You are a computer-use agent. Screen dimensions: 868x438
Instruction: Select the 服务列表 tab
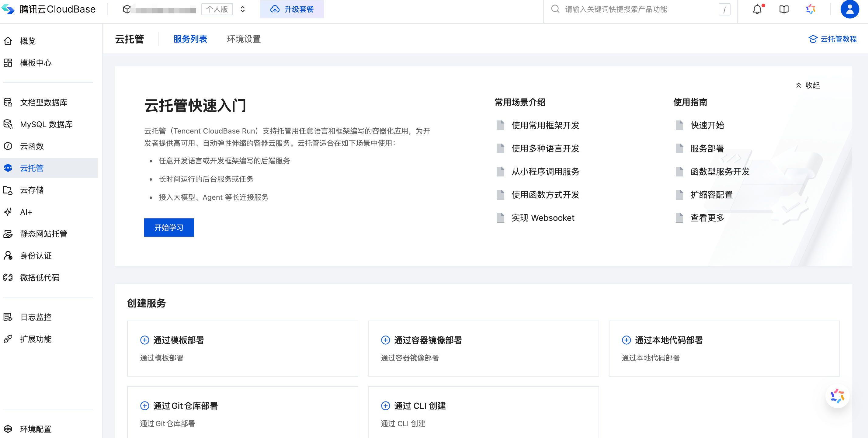(x=190, y=39)
